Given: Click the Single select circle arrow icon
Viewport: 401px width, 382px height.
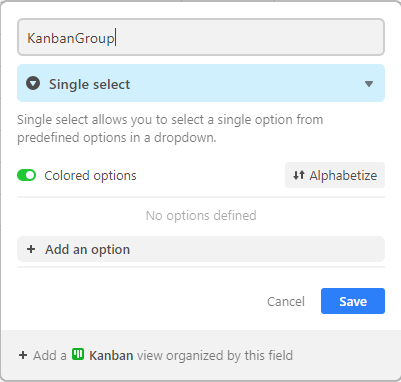Looking at the screenshot, I should 33,83.
